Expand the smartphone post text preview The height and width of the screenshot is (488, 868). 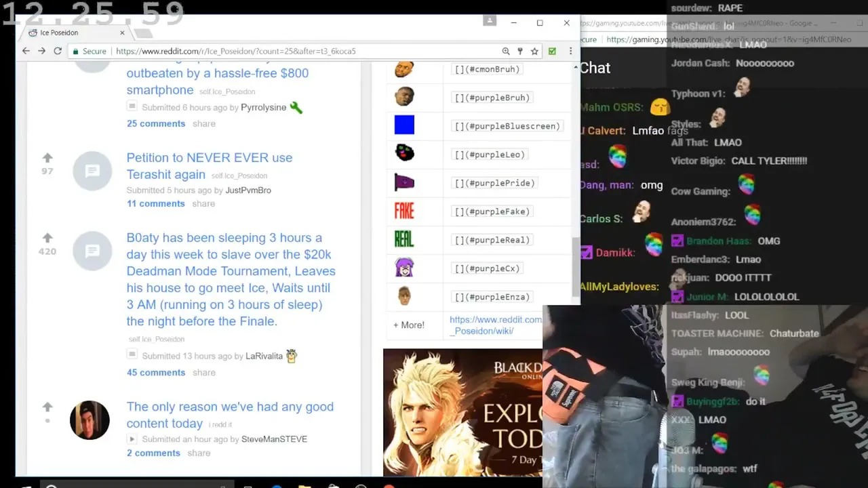(x=132, y=106)
